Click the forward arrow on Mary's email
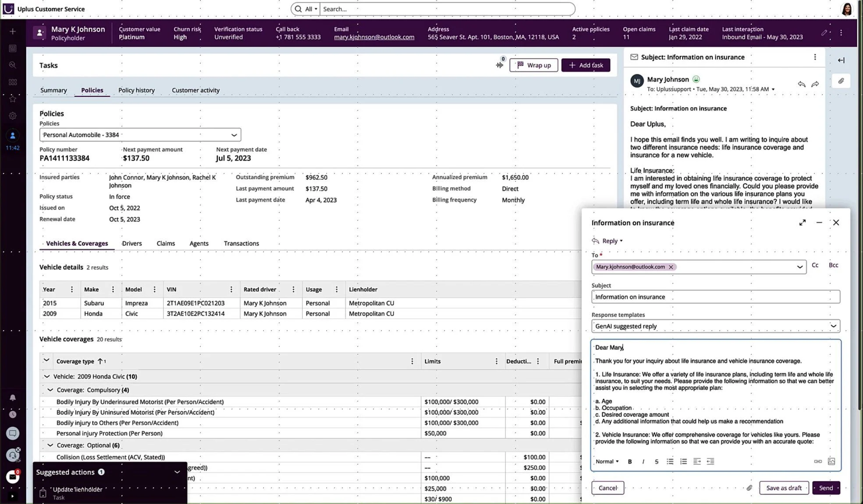 [x=815, y=84]
